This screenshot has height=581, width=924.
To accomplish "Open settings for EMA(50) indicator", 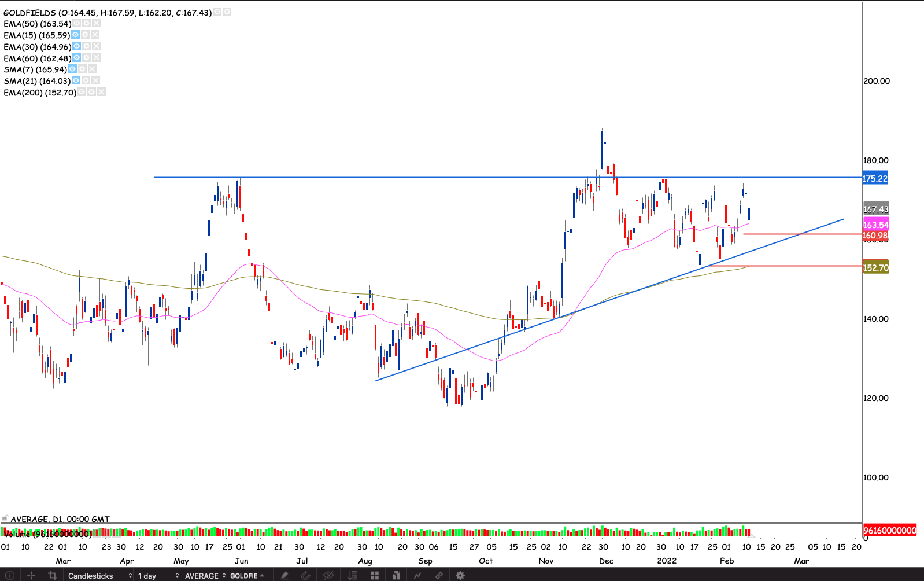I will tap(86, 24).
